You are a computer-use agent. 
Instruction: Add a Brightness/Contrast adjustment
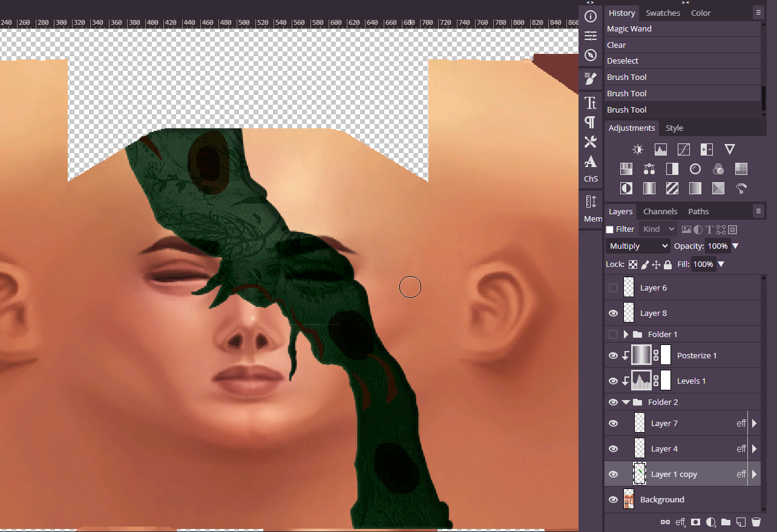[x=637, y=149]
